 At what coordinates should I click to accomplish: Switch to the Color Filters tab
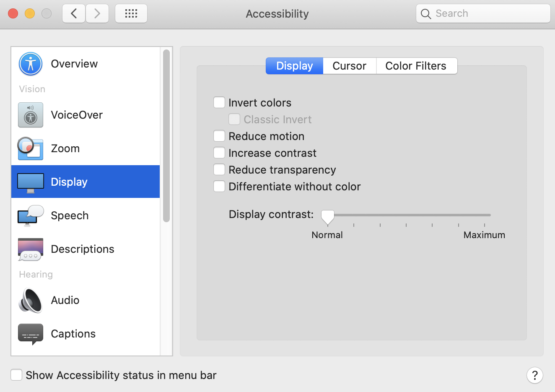coord(415,66)
